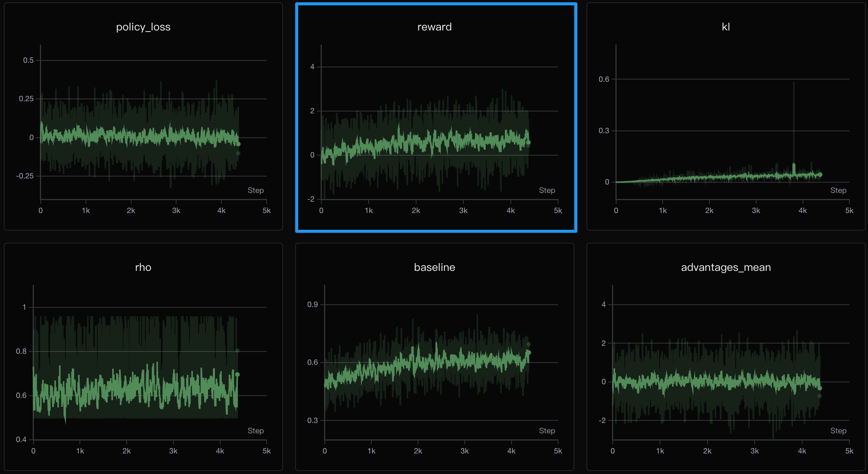Click the policy_loss chart title
This screenshot has height=474, width=868.
click(x=143, y=27)
